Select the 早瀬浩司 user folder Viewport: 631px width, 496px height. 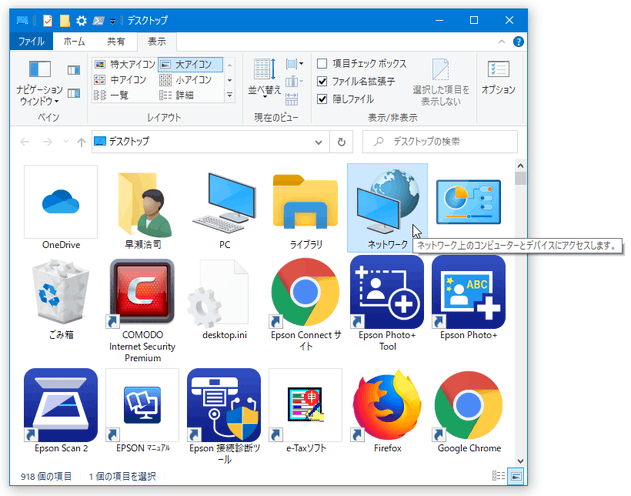[142, 207]
